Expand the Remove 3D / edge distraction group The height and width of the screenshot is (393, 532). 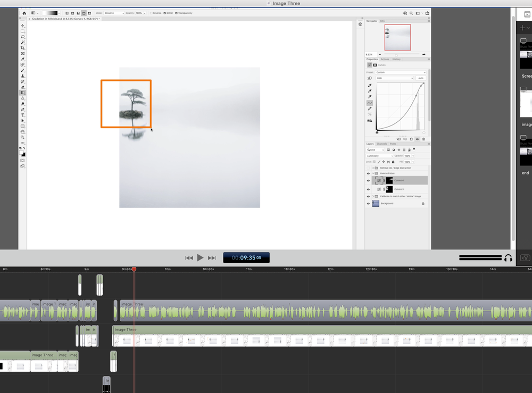[373, 168]
